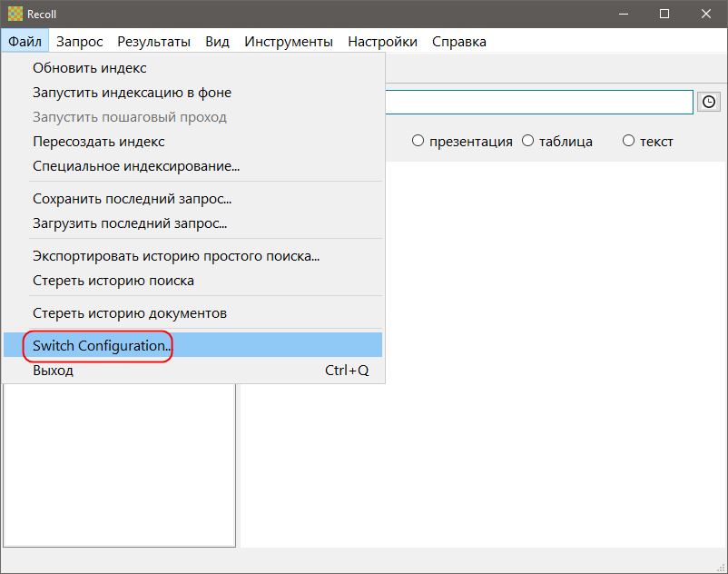
Task: Open Специальное индексирование dialog
Action: pyautogui.click(x=136, y=166)
